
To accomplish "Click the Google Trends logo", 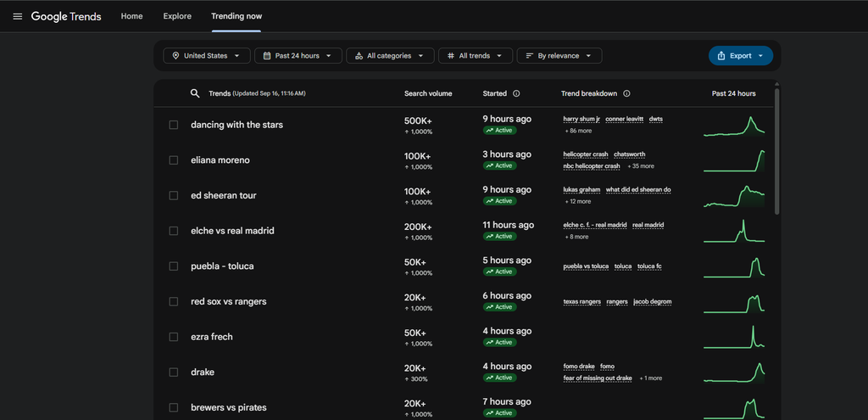I will tap(66, 17).
